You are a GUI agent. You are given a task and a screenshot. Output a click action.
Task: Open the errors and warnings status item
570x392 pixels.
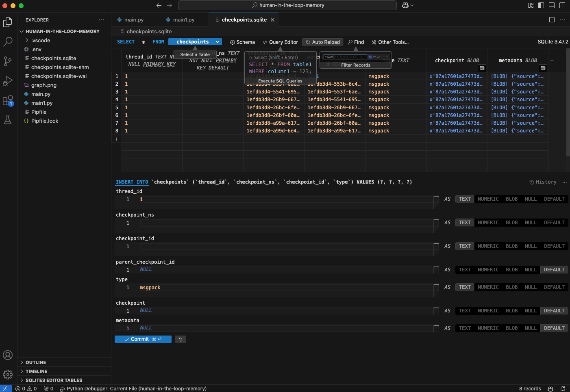pyautogui.click(x=26, y=389)
